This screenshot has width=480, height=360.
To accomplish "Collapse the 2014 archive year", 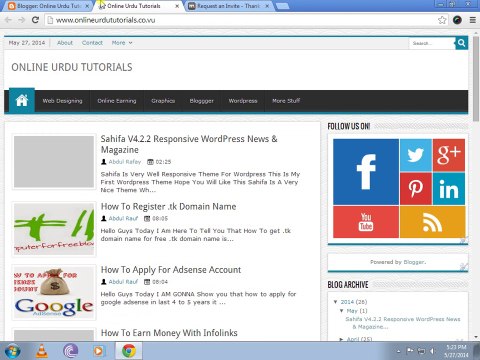I will tap(336, 302).
